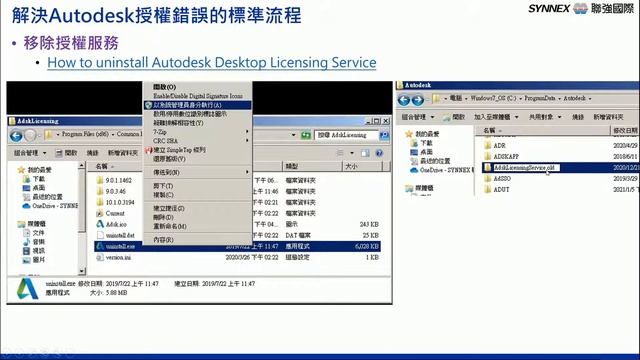Image resolution: width=640 pixels, height=360 pixels.
Task: Click the sidebar scrollbar down arrow in AdskLicensing
Action: (x=82, y=271)
